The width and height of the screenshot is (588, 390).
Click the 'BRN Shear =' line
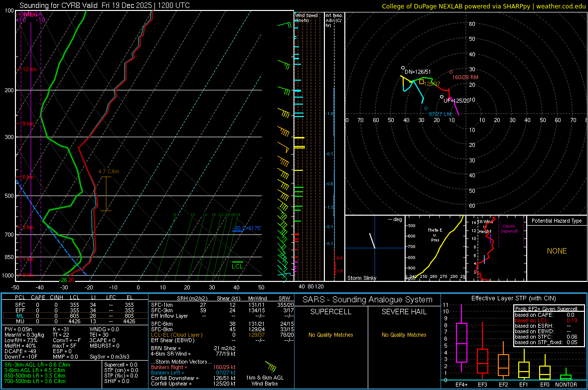193,348
